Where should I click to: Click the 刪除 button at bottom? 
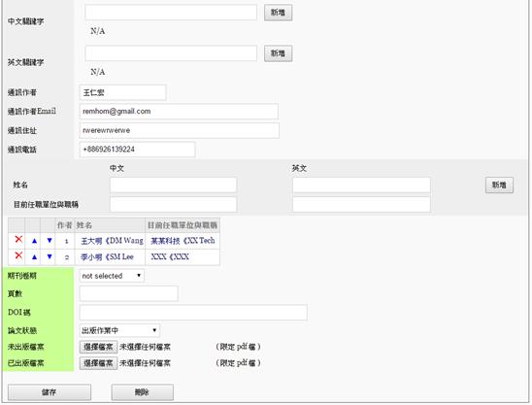coord(142,392)
